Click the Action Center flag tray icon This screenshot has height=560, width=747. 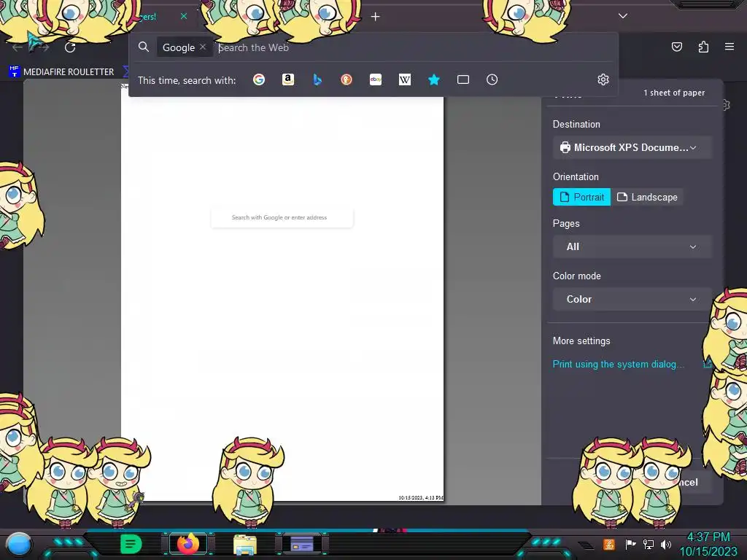(x=630, y=544)
